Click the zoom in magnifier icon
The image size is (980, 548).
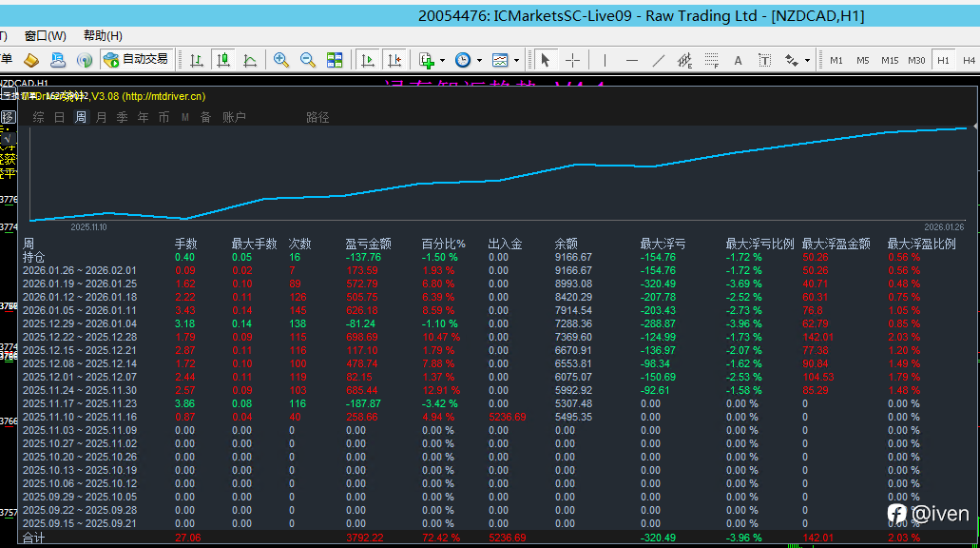tap(281, 60)
